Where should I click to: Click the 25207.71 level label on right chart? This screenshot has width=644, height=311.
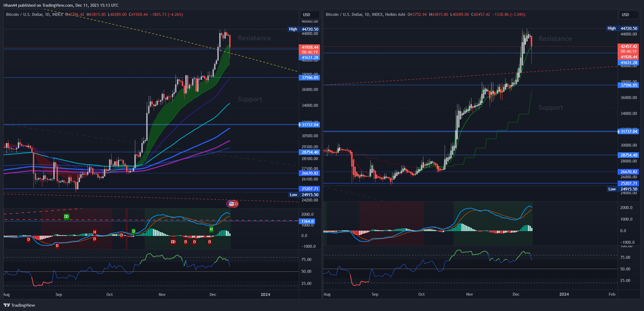pos(628,183)
